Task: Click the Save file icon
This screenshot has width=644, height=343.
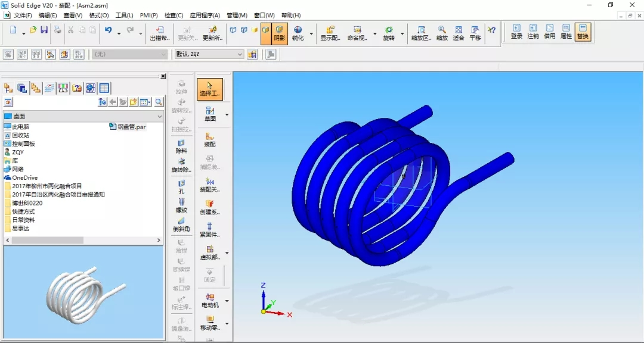Action: coord(44,30)
